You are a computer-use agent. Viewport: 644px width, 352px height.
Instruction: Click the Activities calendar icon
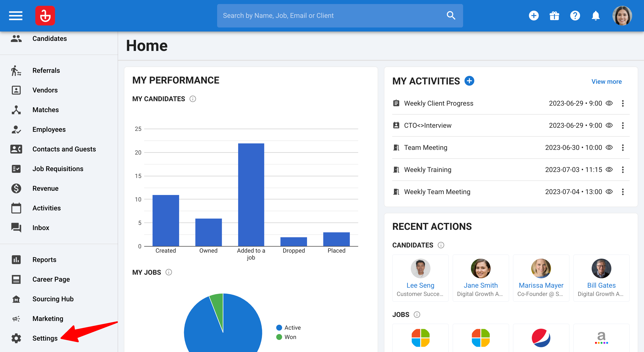pos(16,208)
